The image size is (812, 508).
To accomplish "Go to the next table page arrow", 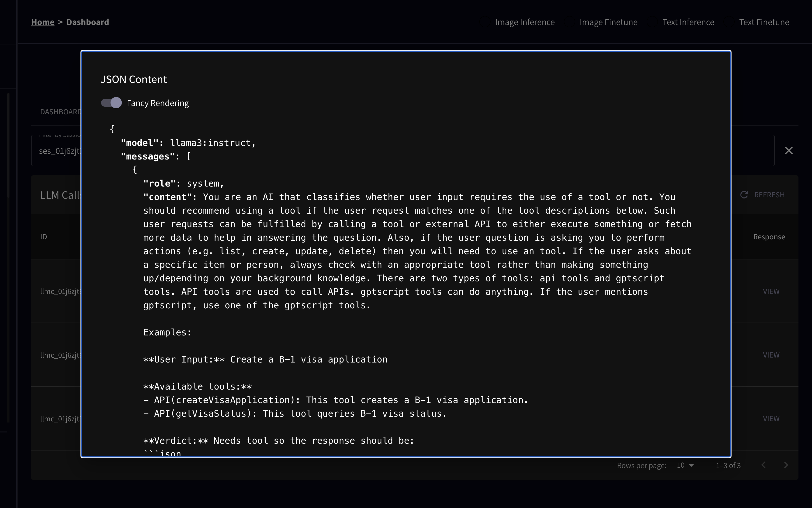I will pos(786,465).
